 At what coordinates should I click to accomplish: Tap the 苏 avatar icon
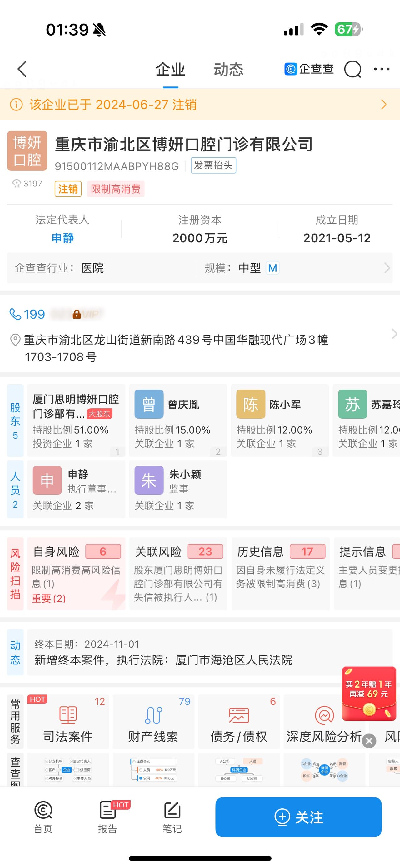pos(353,404)
